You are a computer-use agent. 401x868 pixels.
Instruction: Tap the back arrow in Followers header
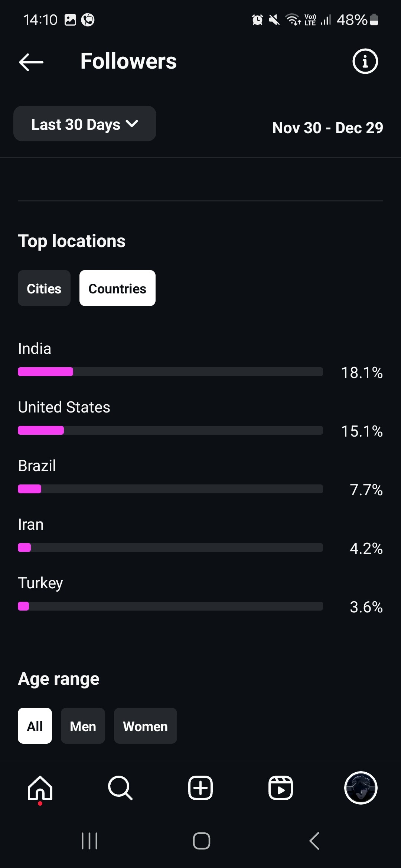click(31, 62)
